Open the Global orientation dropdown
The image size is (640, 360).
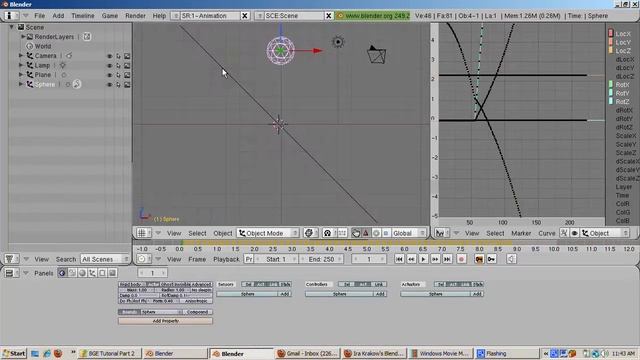tap(409, 233)
